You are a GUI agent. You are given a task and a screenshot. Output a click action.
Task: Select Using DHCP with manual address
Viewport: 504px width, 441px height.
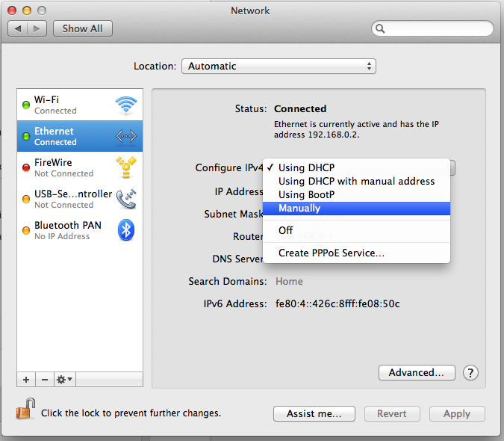[x=356, y=181]
